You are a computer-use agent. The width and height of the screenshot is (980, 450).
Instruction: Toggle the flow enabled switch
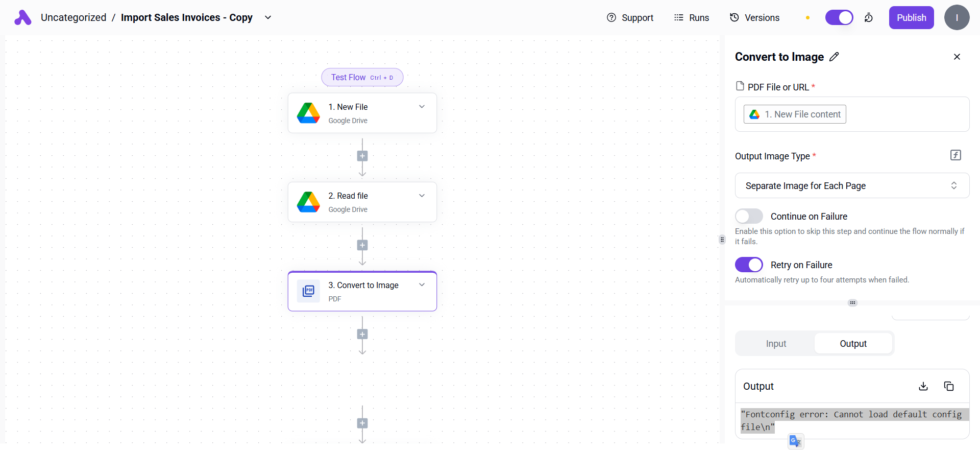[x=839, y=17]
